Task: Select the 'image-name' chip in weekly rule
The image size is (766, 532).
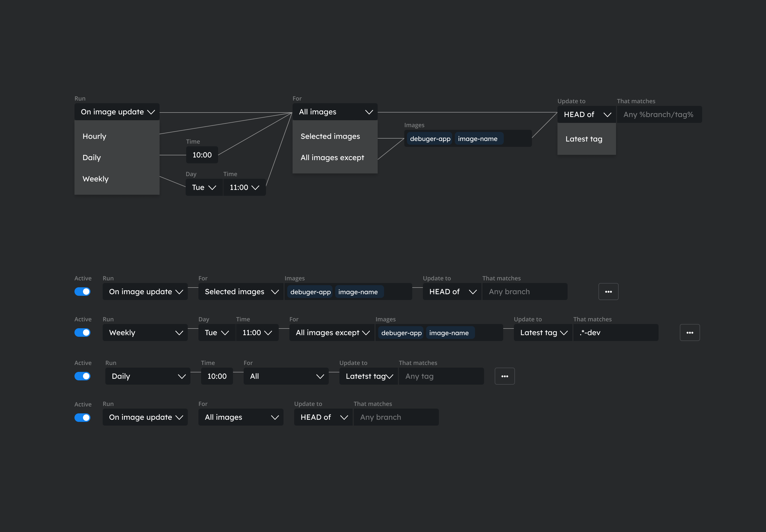Action: (x=450, y=332)
